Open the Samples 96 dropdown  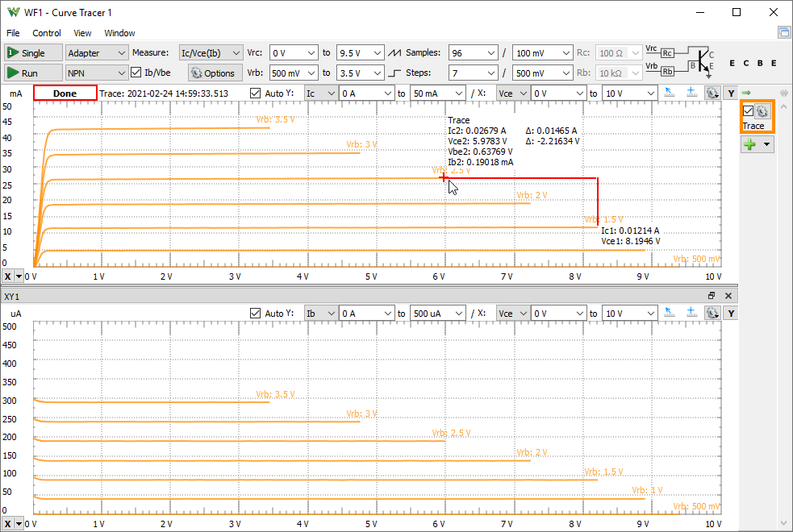[x=474, y=52]
